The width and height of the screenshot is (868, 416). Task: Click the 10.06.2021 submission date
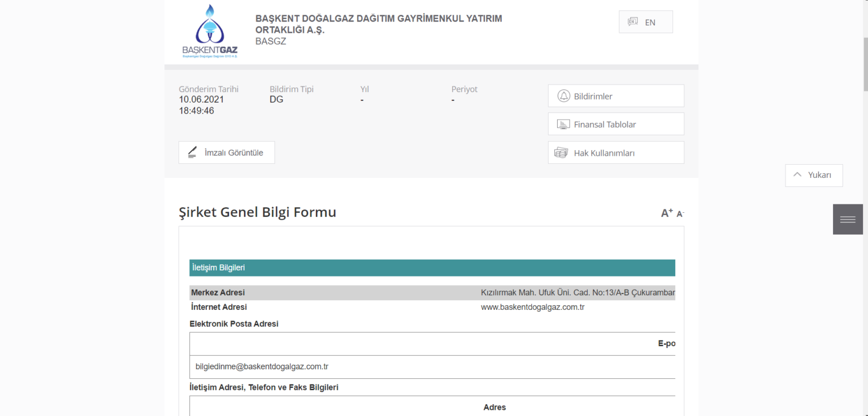point(201,99)
